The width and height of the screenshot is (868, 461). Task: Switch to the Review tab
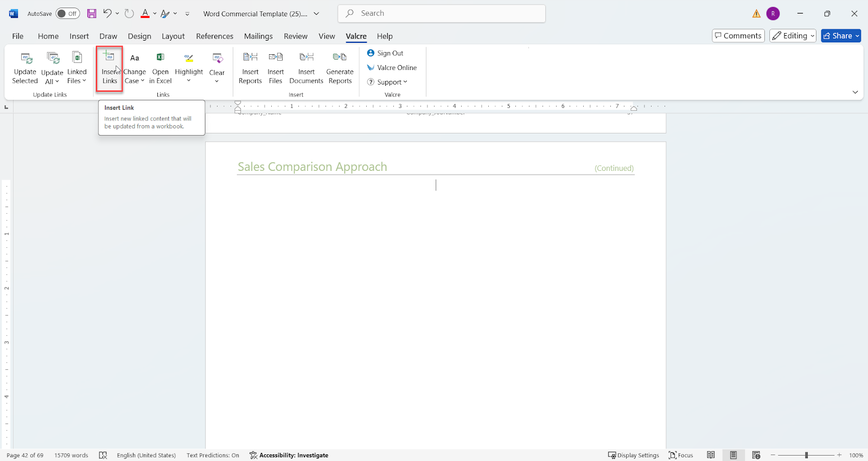click(x=296, y=36)
